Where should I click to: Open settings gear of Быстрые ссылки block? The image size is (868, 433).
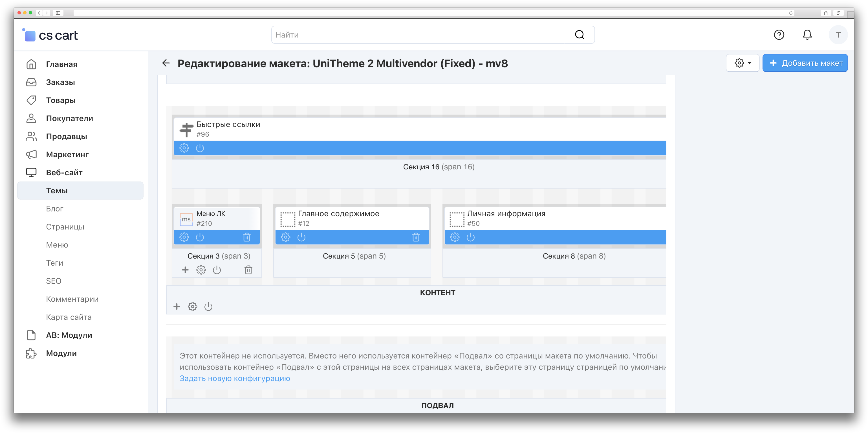click(184, 148)
